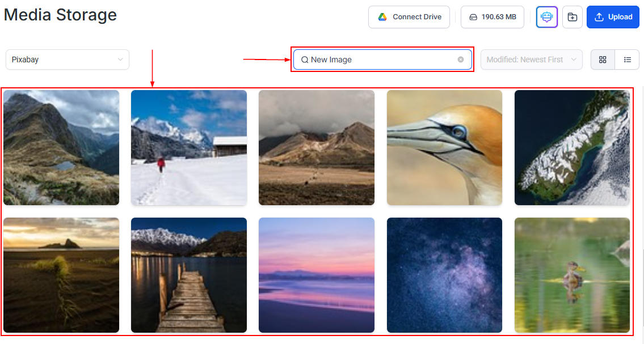The height and width of the screenshot is (344, 644).
Task: Click Connect Drive
Action: [x=409, y=17]
